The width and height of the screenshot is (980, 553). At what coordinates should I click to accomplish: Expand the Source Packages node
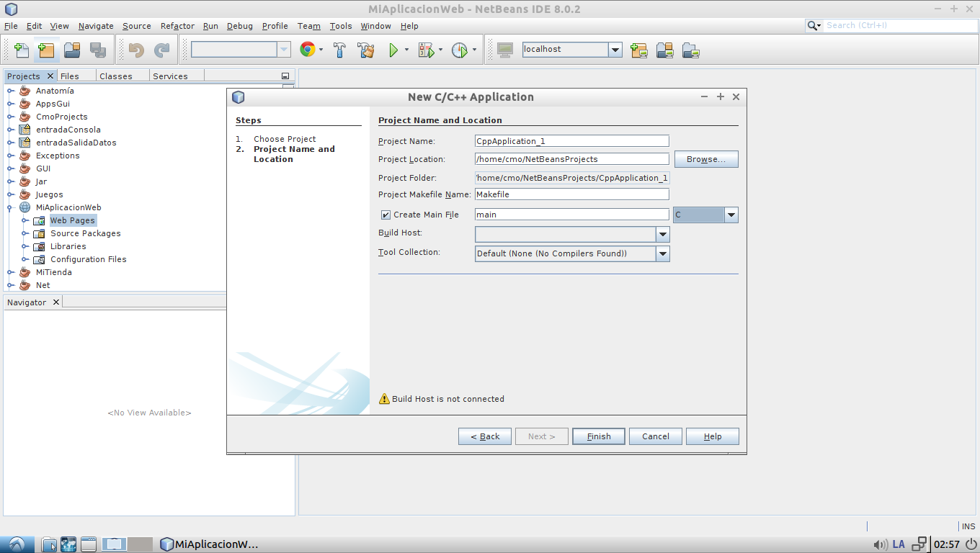[25, 233]
